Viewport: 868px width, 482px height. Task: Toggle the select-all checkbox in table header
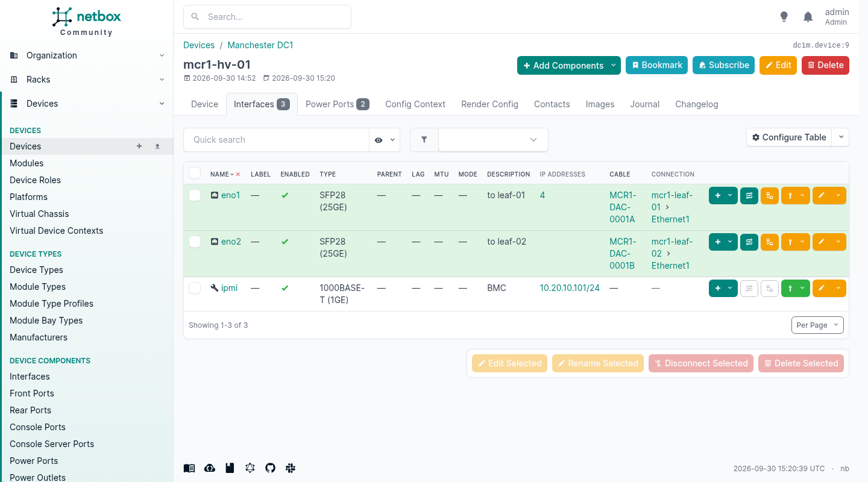(x=195, y=174)
